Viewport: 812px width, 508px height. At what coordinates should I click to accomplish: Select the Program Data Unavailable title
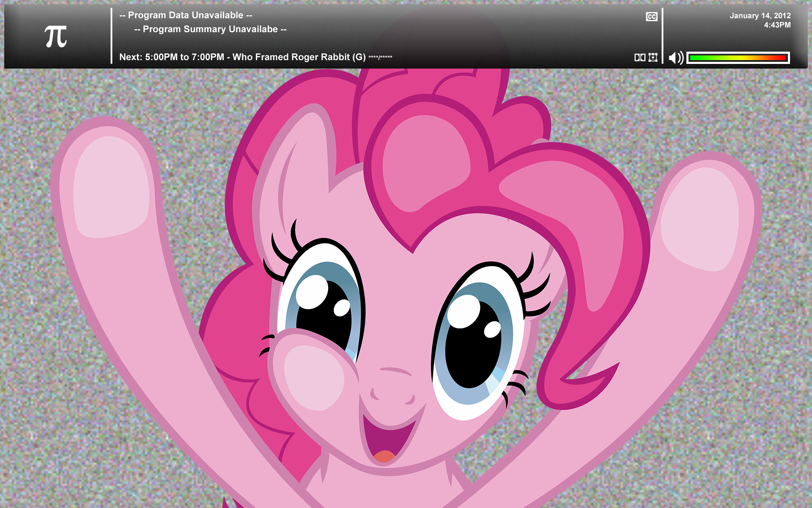tap(186, 15)
